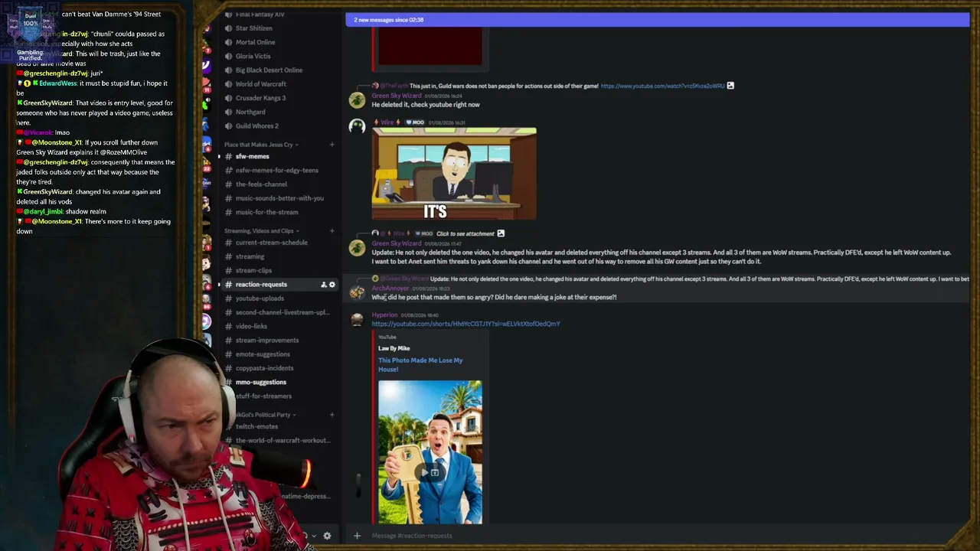Open Green Sky Wizard avatar beside 'He deleted it'
This screenshot has width=980, height=551.
point(357,100)
